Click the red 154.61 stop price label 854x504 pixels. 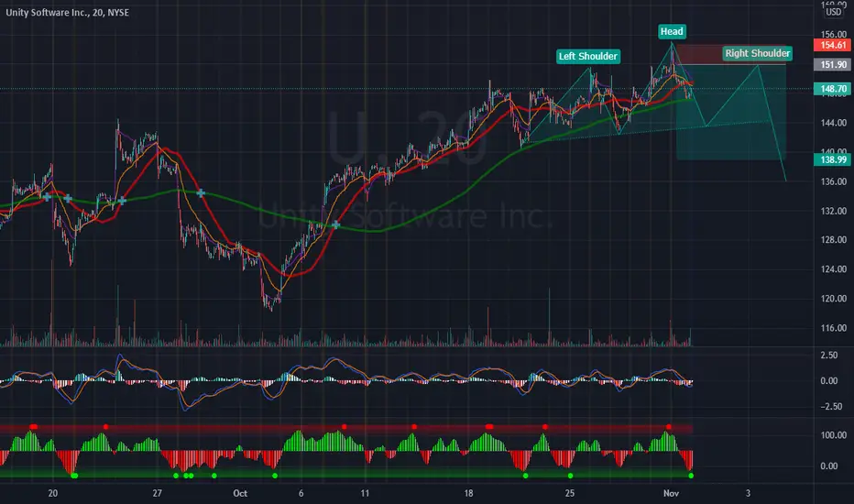point(833,45)
